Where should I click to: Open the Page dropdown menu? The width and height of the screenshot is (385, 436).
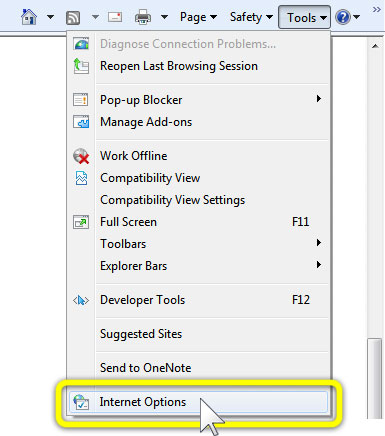click(198, 17)
